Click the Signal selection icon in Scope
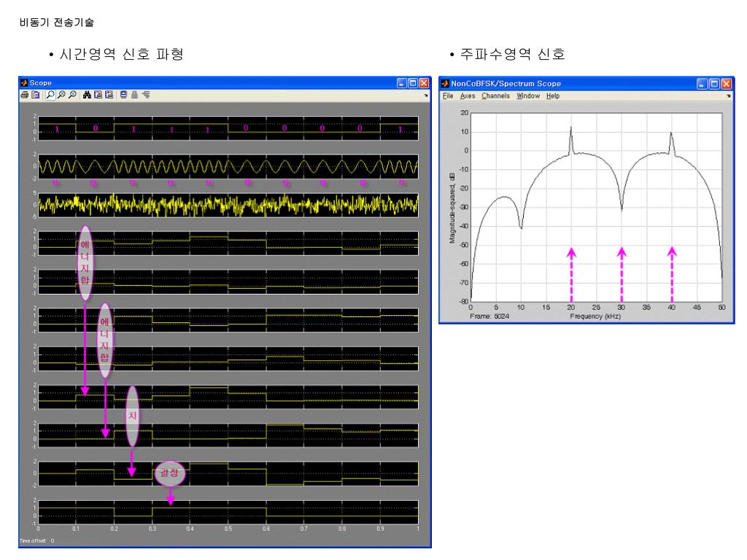Image resolution: width=747 pixels, height=560 pixels. [146, 95]
